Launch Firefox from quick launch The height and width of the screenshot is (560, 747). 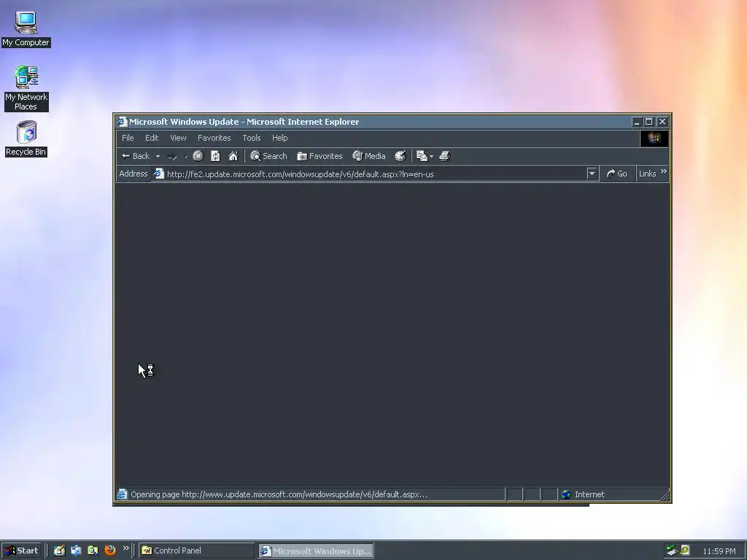(110, 550)
